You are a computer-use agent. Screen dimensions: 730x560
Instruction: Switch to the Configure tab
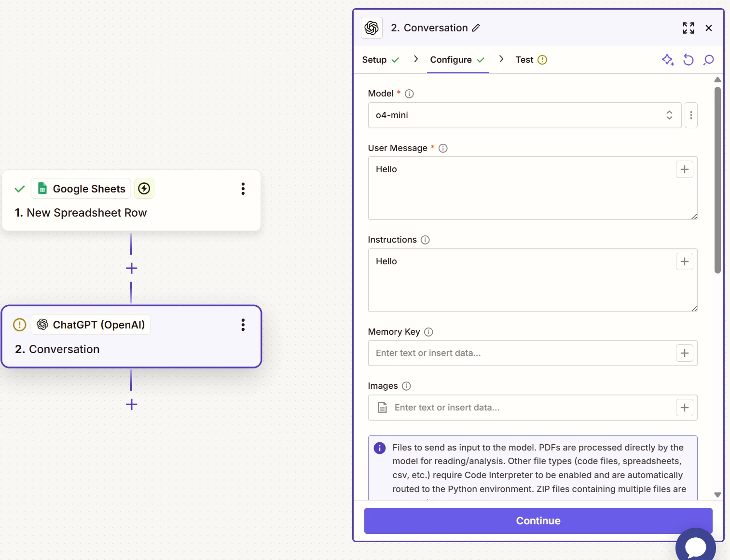457,60
